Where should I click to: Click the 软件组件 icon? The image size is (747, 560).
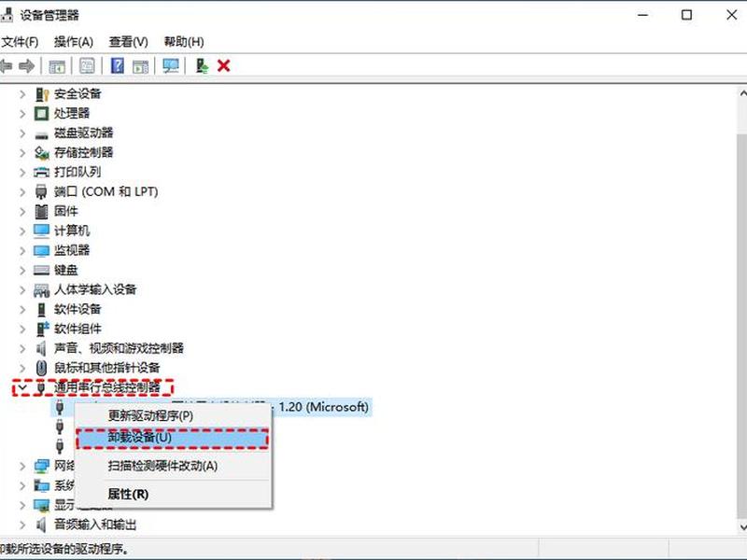click(x=42, y=329)
